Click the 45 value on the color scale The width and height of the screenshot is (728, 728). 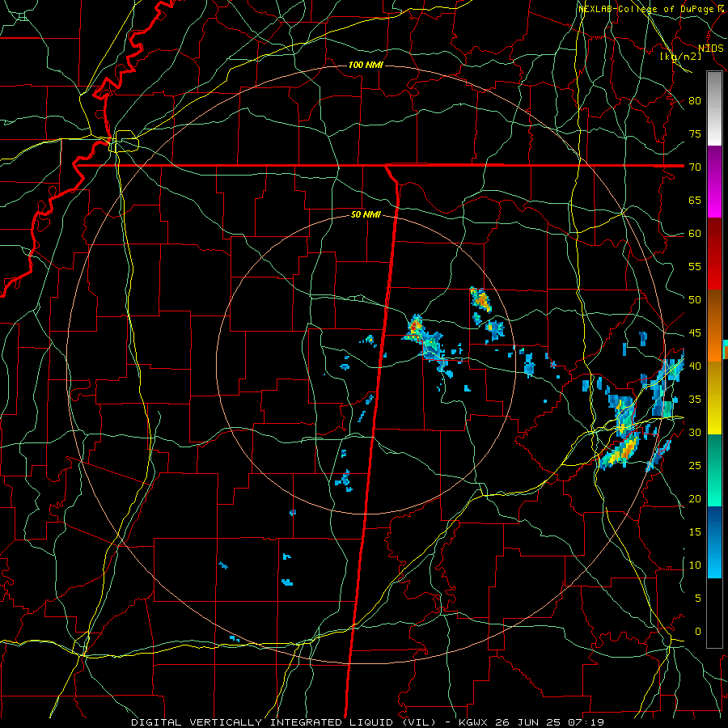point(695,333)
